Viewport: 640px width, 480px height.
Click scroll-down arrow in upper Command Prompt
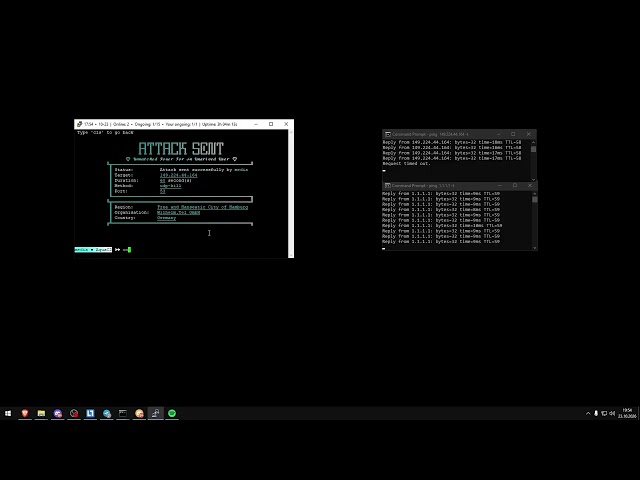(533, 179)
